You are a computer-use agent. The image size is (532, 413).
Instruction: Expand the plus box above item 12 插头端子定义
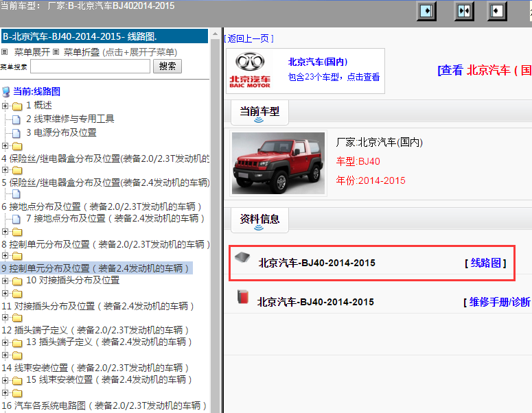coord(5,318)
